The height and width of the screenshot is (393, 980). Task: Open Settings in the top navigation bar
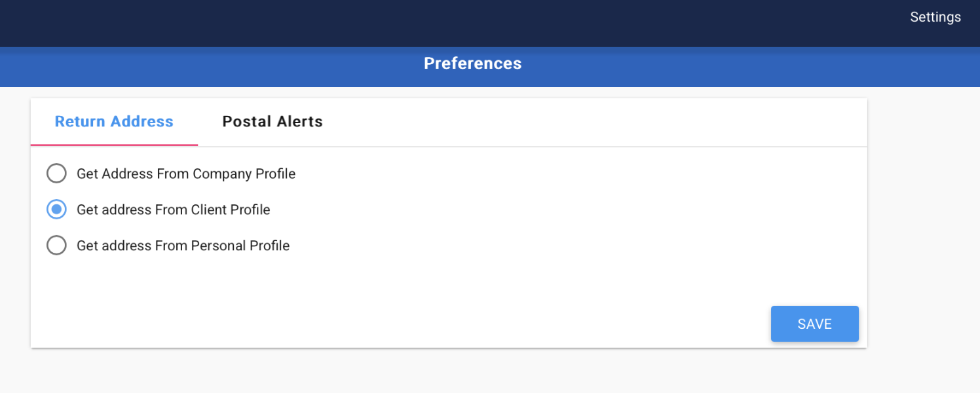tap(935, 18)
